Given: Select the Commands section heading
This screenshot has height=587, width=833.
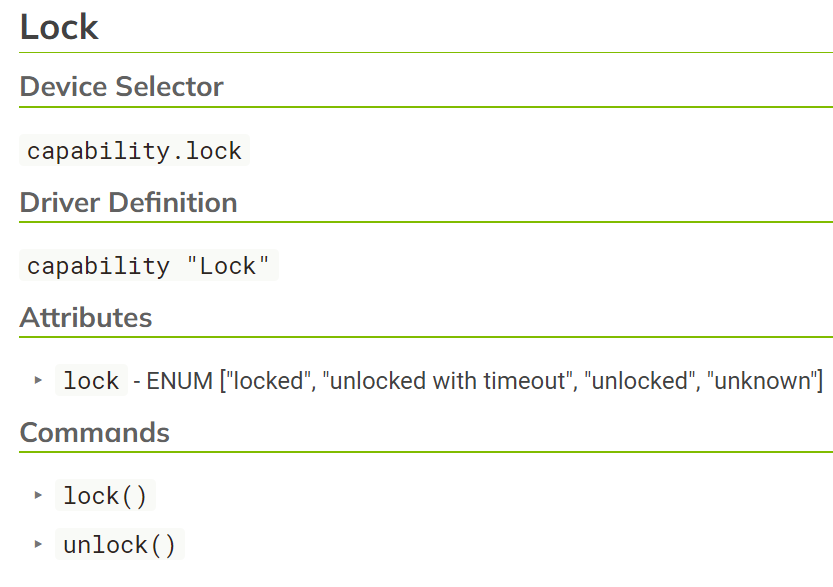Looking at the screenshot, I should point(94,433).
